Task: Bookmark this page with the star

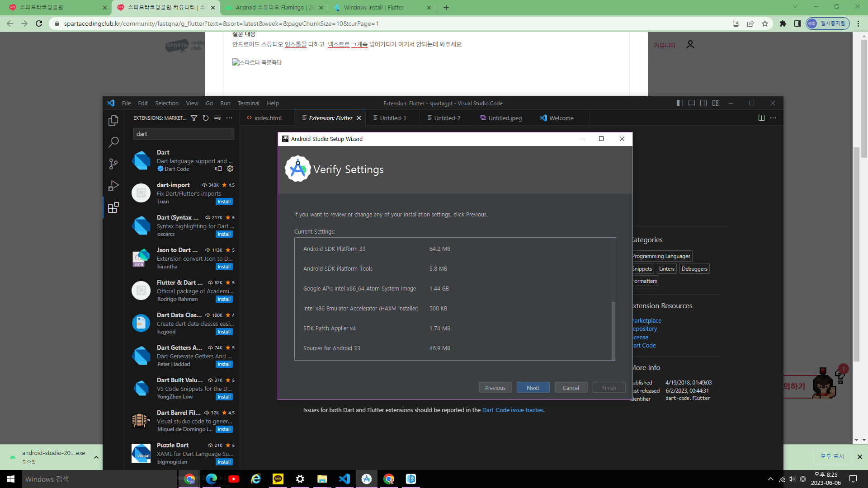Action: coord(765,23)
